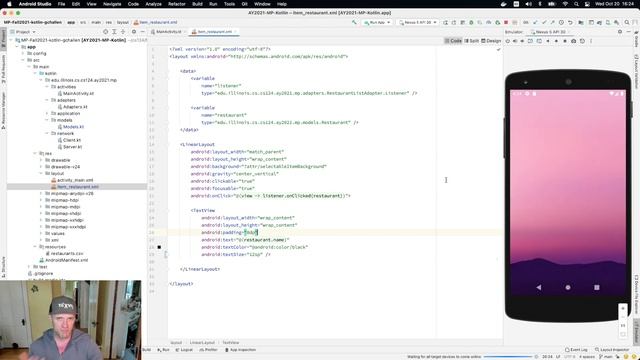This screenshot has height=360, width=640.
Task: Open the Profiler tool window
Action: click(x=209, y=350)
